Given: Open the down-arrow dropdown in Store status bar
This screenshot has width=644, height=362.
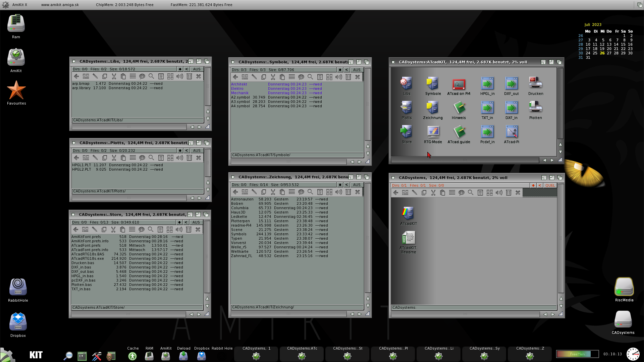Looking at the screenshot, I should tap(179, 222).
